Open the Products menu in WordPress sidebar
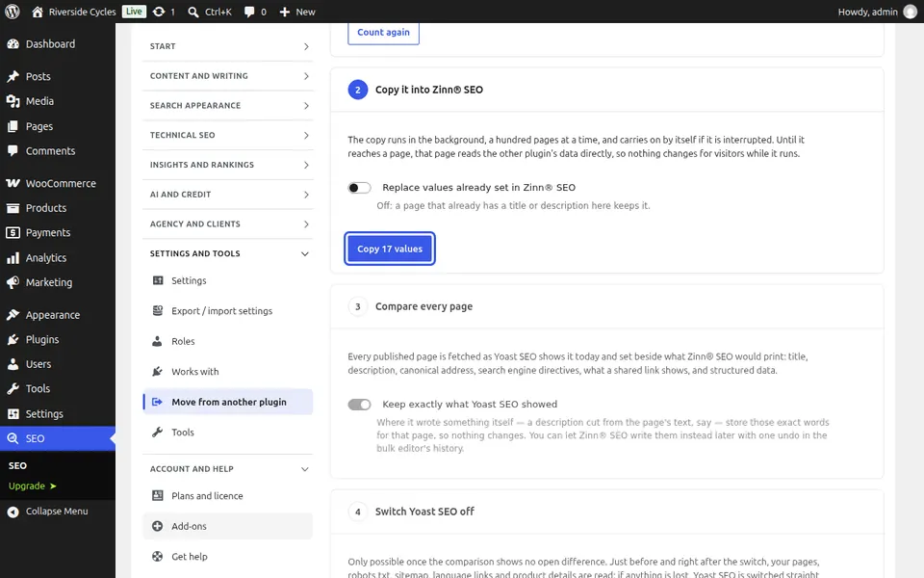The height and width of the screenshot is (578, 924). click(58, 208)
